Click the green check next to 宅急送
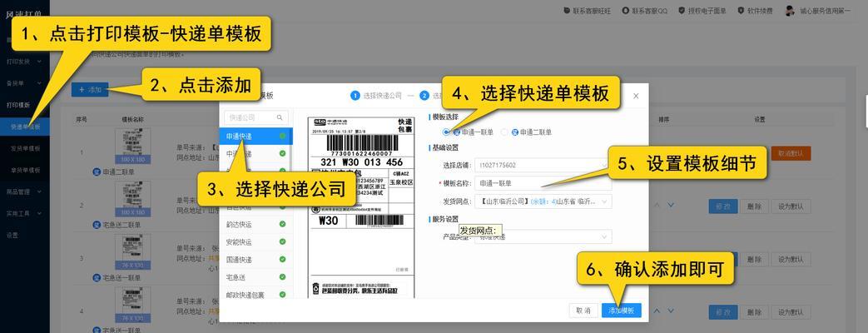This screenshot has width=868, height=333. [x=283, y=277]
